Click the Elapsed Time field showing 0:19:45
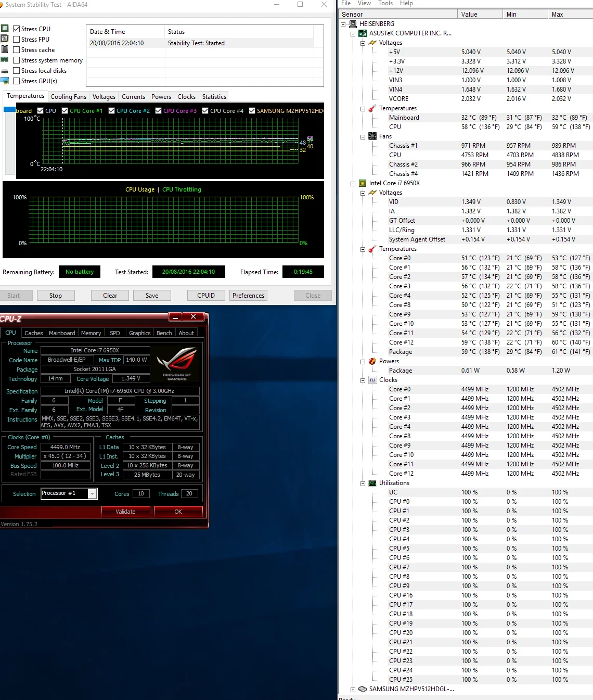Image resolution: width=593 pixels, height=700 pixels. tap(303, 272)
